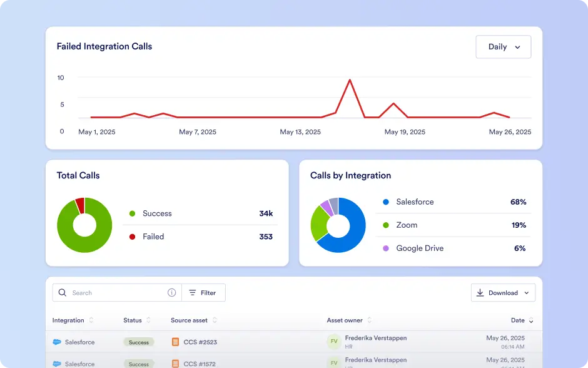Click the download arrow icon

(x=480, y=293)
